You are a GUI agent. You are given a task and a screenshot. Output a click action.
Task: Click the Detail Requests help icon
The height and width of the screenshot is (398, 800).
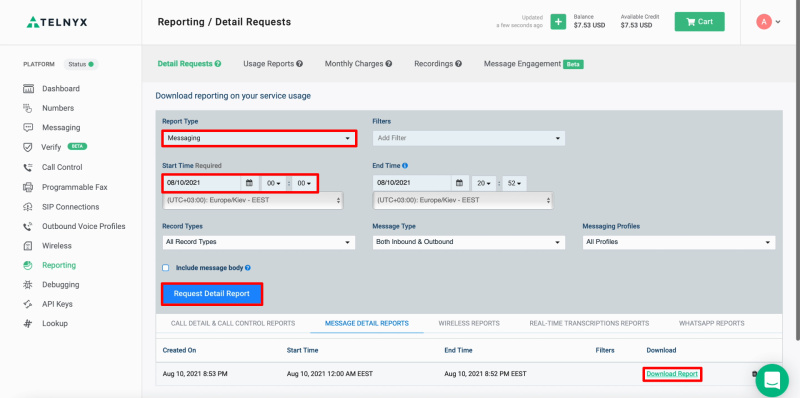[x=218, y=64]
